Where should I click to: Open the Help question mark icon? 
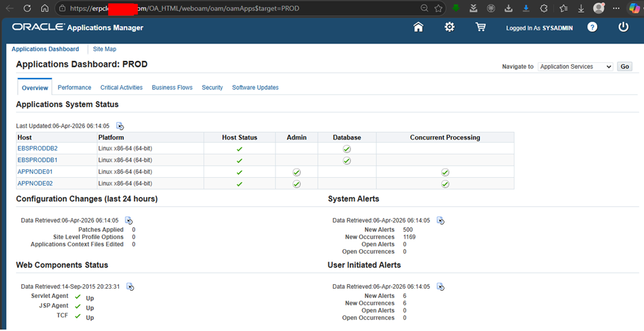pyautogui.click(x=592, y=27)
